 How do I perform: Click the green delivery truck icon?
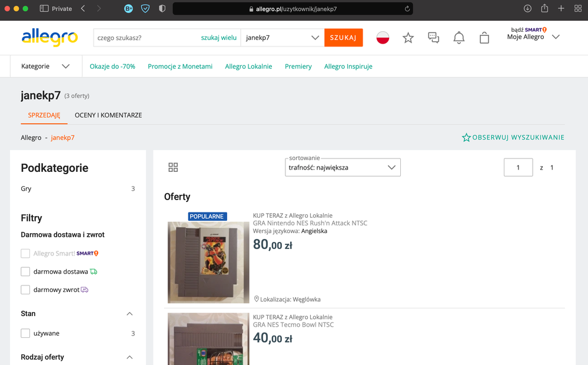(94, 271)
